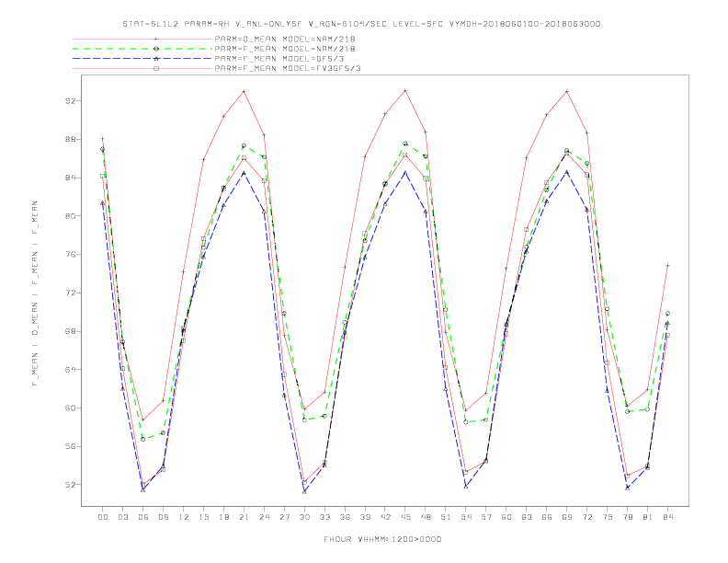Click the GFS triangle minimum point at hour 30
Screen dimensions: 728x563
click(x=304, y=491)
